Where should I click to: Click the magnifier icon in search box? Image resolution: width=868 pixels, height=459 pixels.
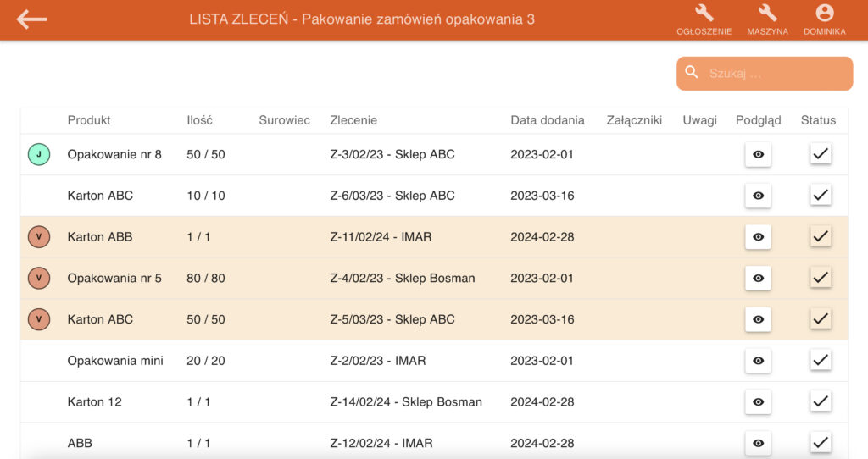click(x=692, y=73)
